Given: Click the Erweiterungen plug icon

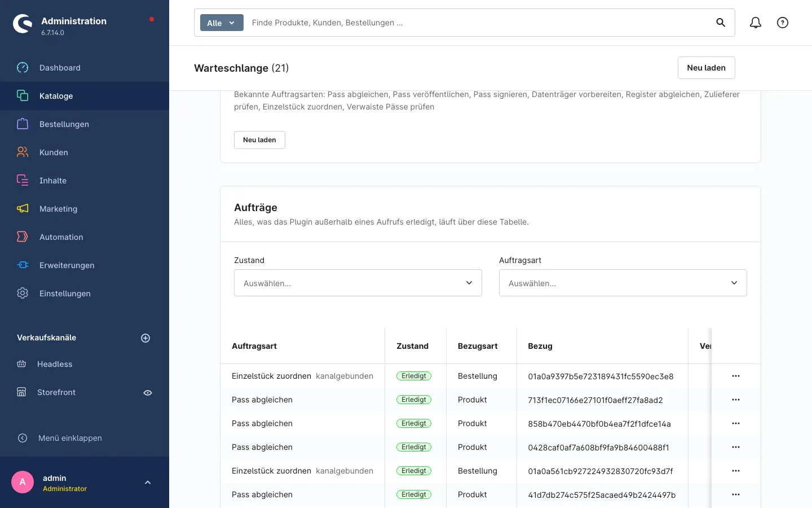Looking at the screenshot, I should (x=23, y=265).
